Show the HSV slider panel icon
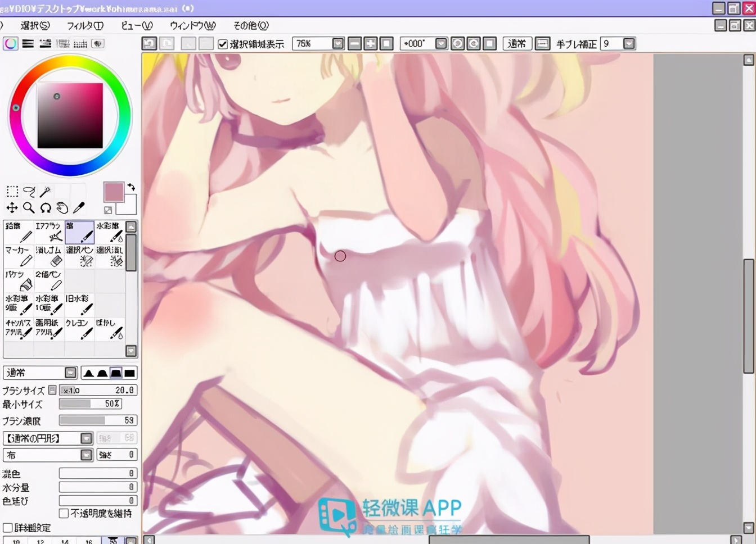 pyautogui.click(x=46, y=43)
